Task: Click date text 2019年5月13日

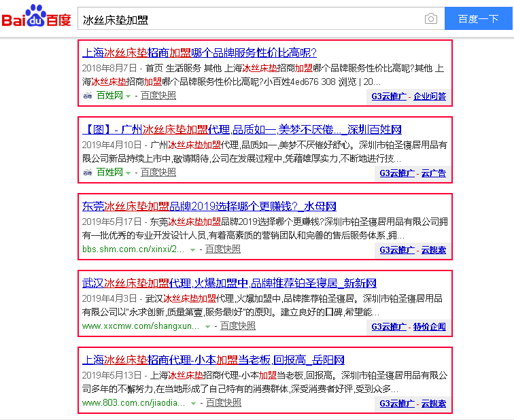Action: point(112,375)
